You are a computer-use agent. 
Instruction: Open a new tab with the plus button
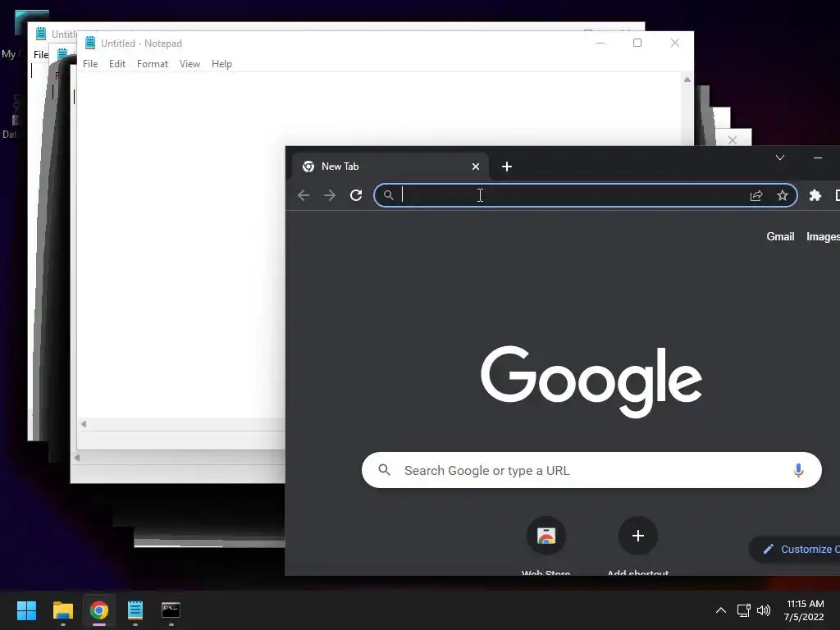[507, 167]
